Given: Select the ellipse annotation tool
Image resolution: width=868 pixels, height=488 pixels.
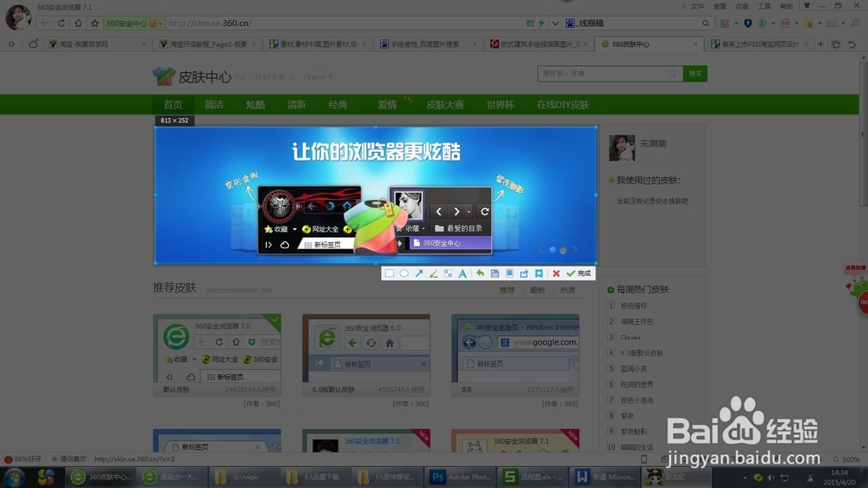Looking at the screenshot, I should pyautogui.click(x=404, y=274).
